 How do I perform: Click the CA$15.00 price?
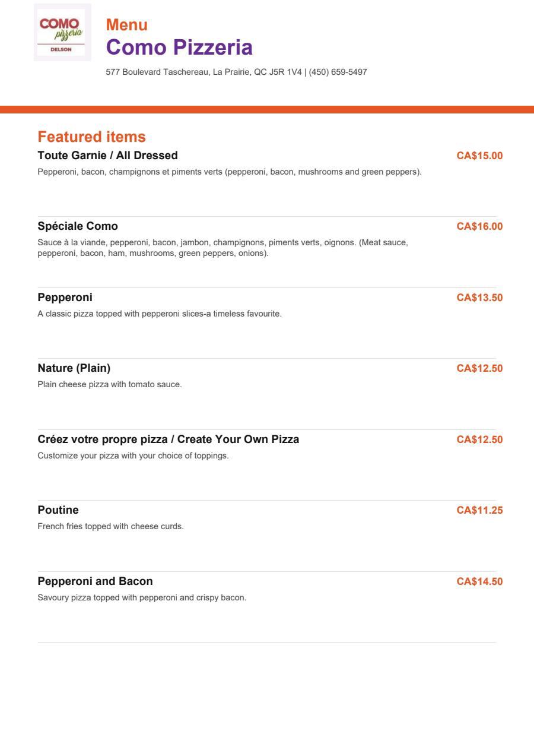(x=479, y=156)
